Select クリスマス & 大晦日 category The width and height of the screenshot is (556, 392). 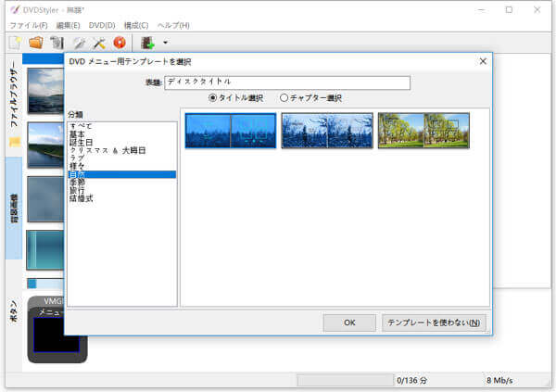point(122,150)
